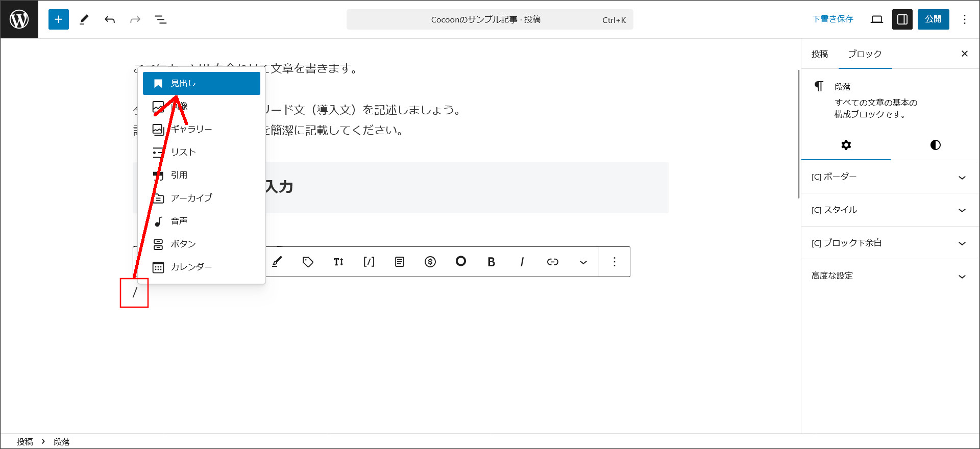Insert a link with the link icon
This screenshot has width=980, height=449.
553,262
